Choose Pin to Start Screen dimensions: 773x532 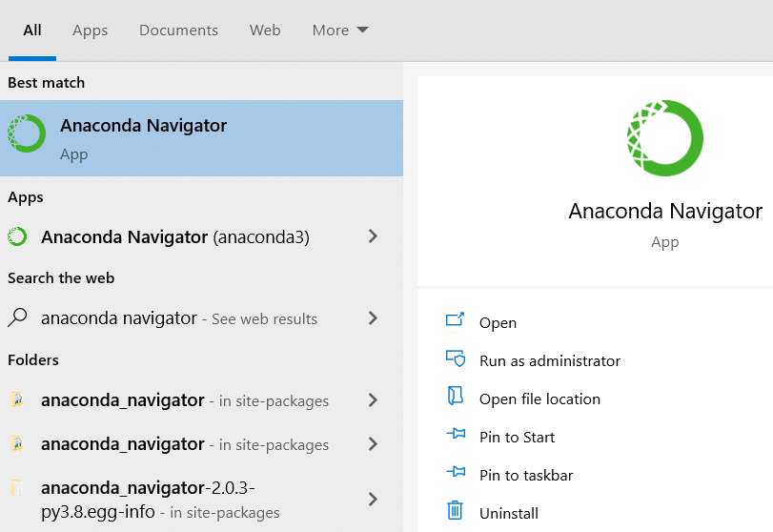[x=518, y=437]
